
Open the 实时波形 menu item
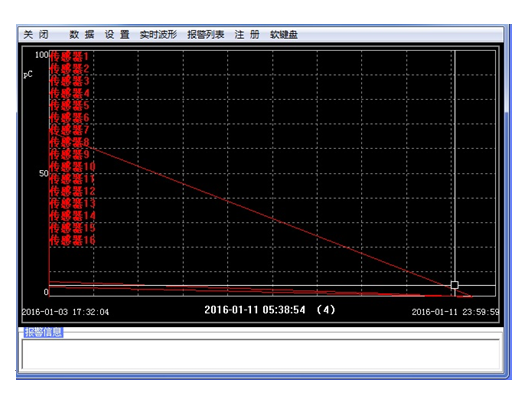(158, 34)
